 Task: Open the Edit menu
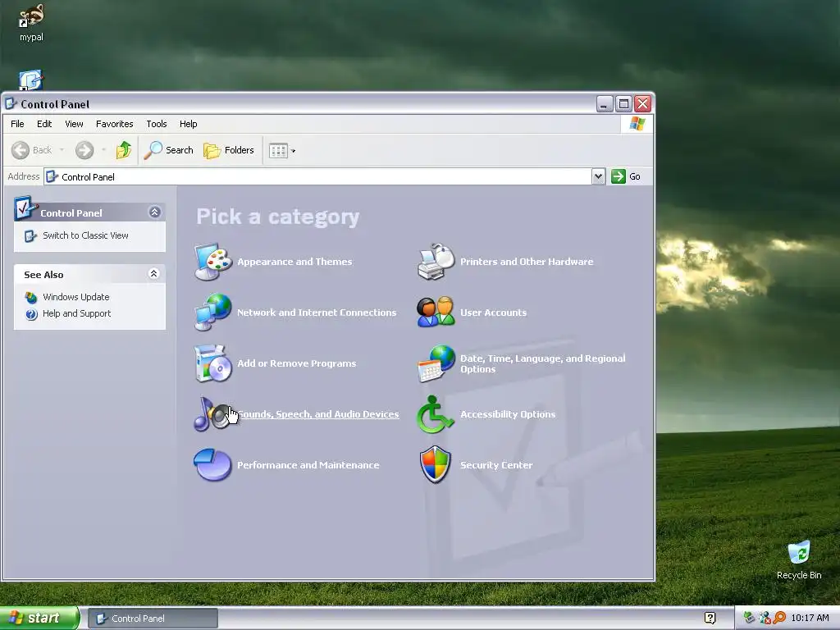point(44,124)
